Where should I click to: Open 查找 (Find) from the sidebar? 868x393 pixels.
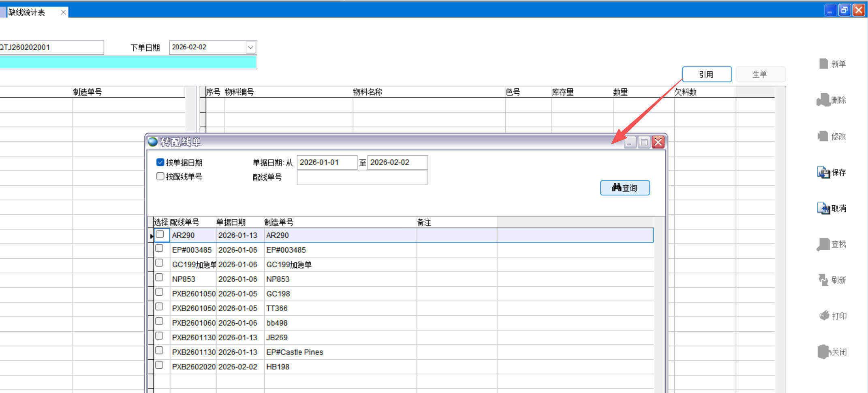click(x=823, y=244)
